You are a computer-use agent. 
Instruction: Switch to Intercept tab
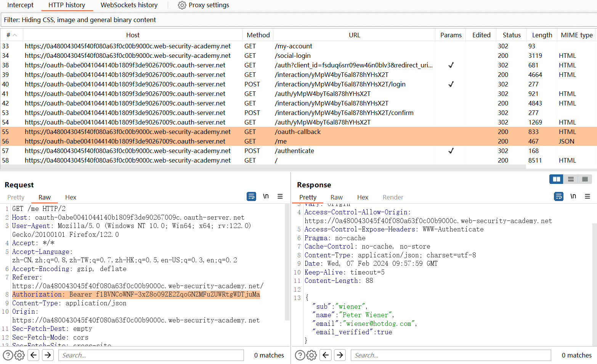20,5
